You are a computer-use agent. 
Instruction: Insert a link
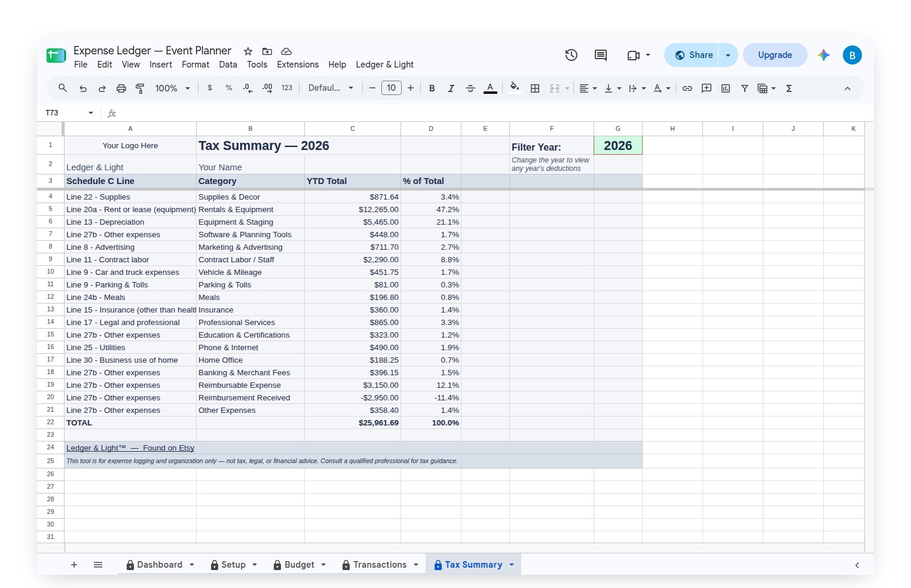[x=687, y=88]
